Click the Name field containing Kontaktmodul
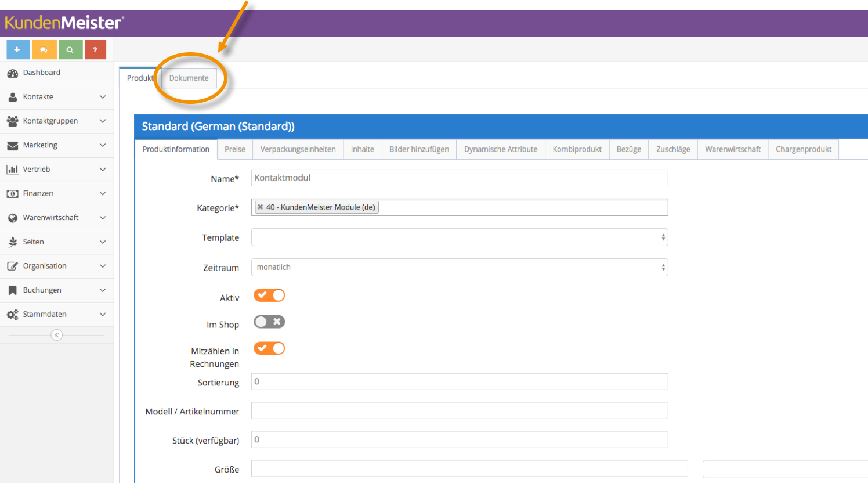The height and width of the screenshot is (483, 868). point(460,178)
